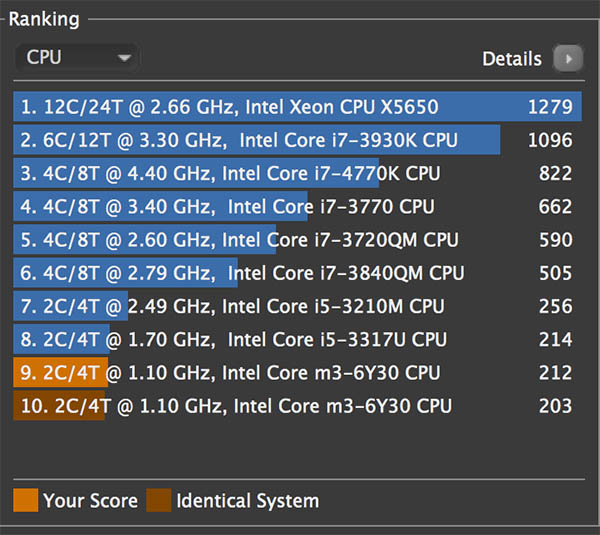Click the Ranking panel heading

(44, 20)
